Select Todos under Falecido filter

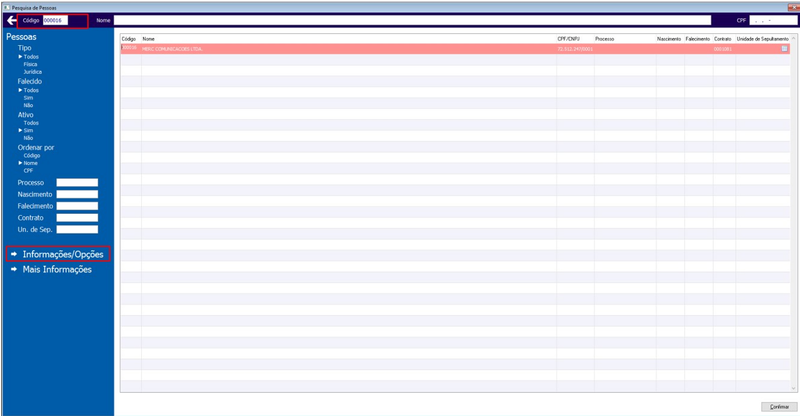(x=31, y=90)
